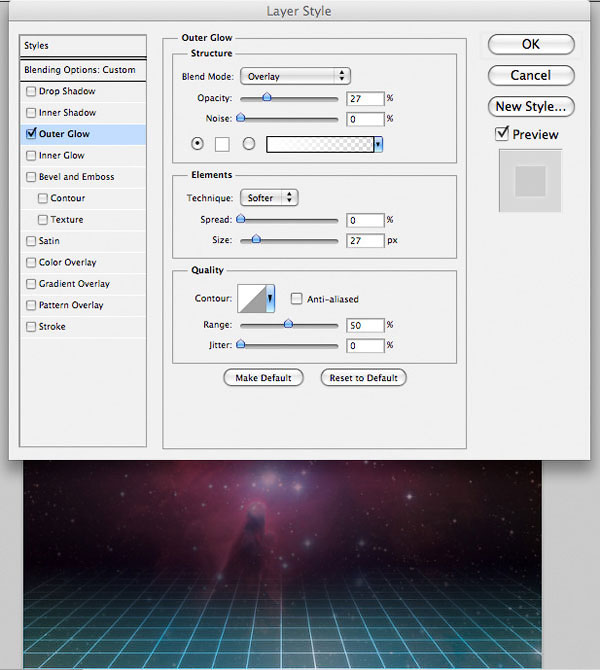The width and height of the screenshot is (600, 670).
Task: Enable the Color Overlay checkbox
Action: pos(31,262)
